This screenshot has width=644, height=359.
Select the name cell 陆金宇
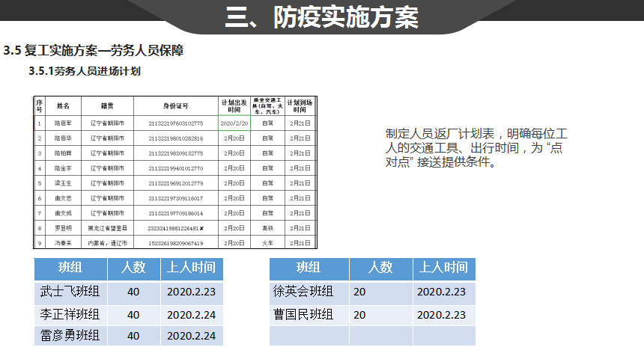pyautogui.click(x=63, y=168)
